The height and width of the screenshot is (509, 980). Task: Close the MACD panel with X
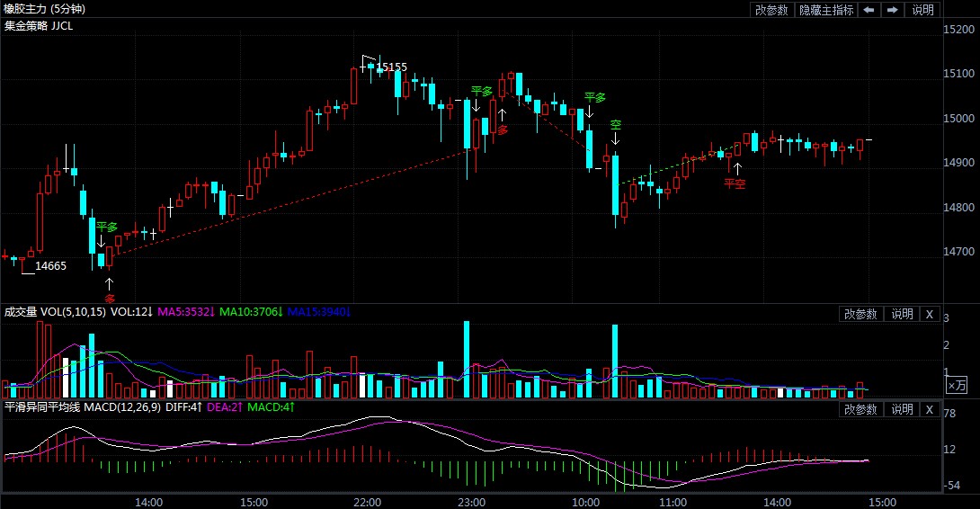click(x=930, y=409)
